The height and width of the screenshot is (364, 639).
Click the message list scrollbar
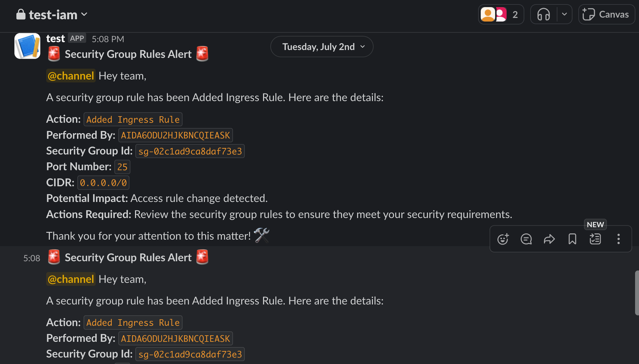click(637, 293)
